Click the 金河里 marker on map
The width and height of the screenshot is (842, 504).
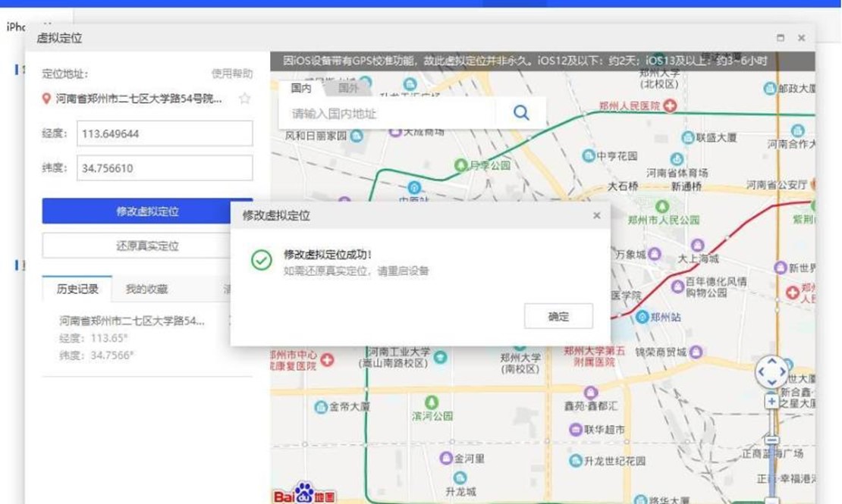tap(446, 458)
